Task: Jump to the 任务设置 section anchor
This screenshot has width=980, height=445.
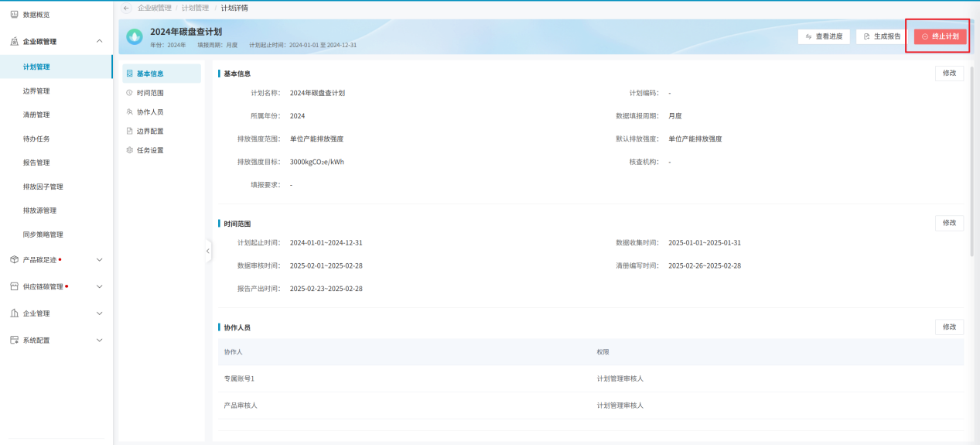Action: pos(149,150)
